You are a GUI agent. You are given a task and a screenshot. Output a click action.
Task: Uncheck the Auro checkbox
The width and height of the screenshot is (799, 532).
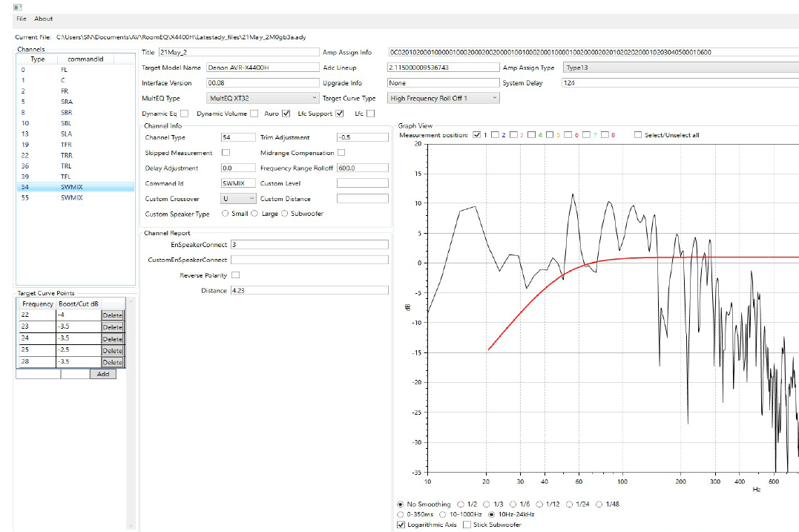pos(286,114)
